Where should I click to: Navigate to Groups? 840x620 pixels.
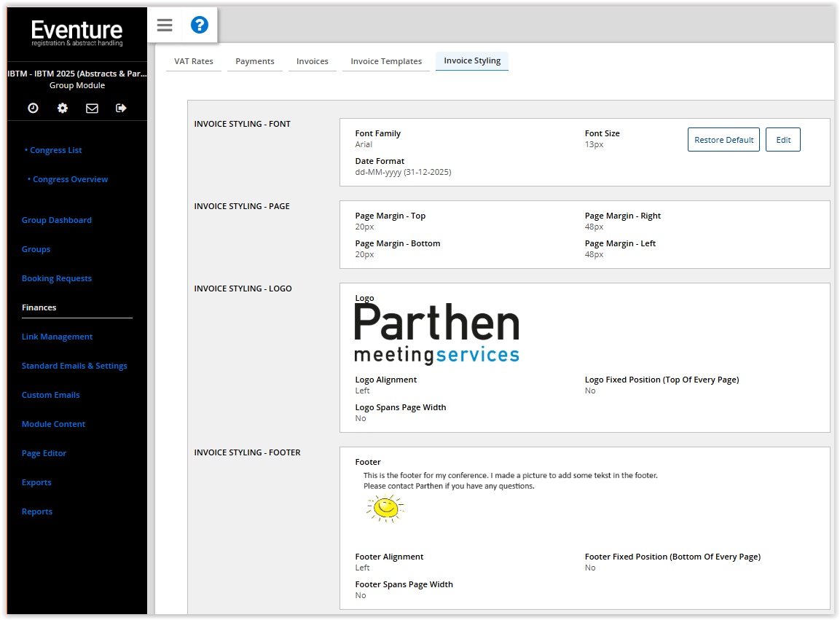tap(36, 249)
